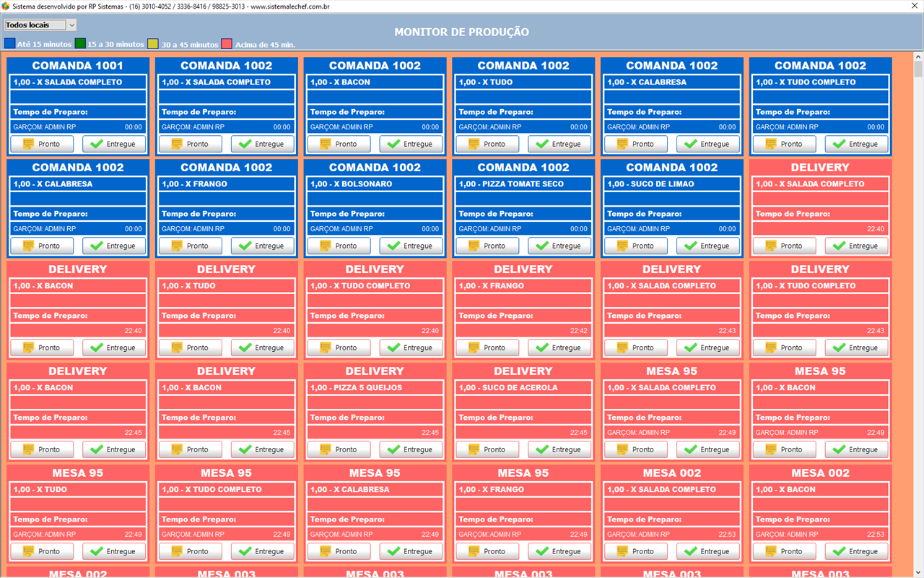Viewport: 924px width, 578px height.
Task: Mark Mesa 95 X Tudo Completo as Entregue
Action: [262, 551]
